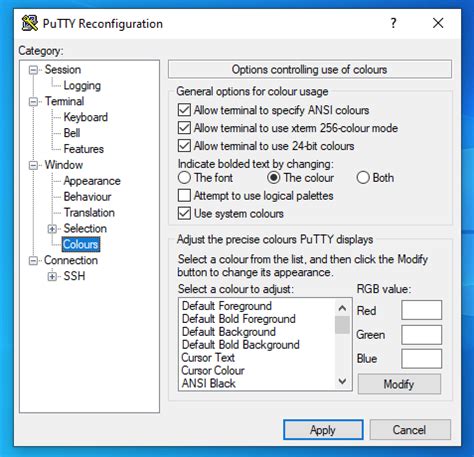The image size is (474, 457).
Task: Open the Appearance category
Action: click(92, 181)
